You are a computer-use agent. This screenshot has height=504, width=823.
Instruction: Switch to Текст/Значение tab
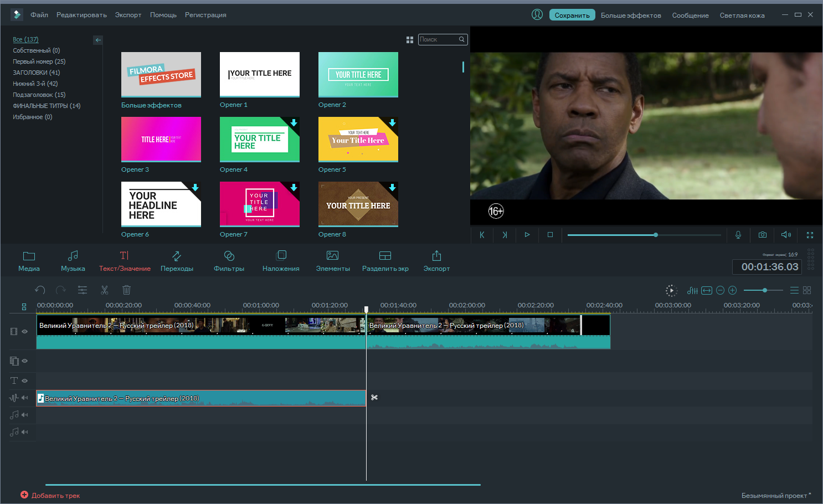[125, 261]
